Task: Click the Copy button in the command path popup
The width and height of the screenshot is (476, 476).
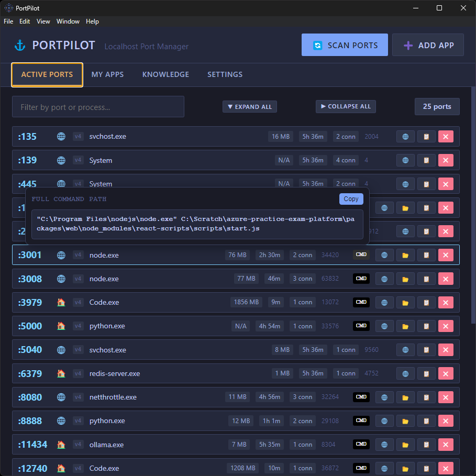Action: [x=351, y=199]
